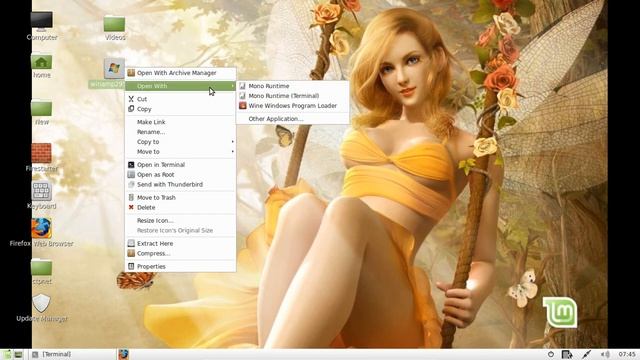This screenshot has height=360, width=640.
Task: Open the home folder icon
Action: pos(42,62)
